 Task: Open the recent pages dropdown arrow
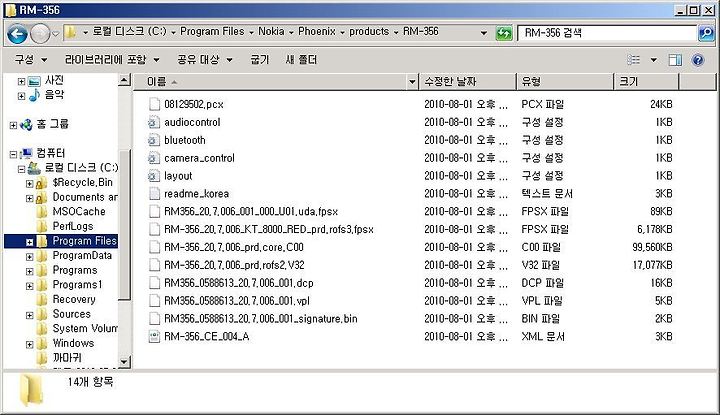55,34
